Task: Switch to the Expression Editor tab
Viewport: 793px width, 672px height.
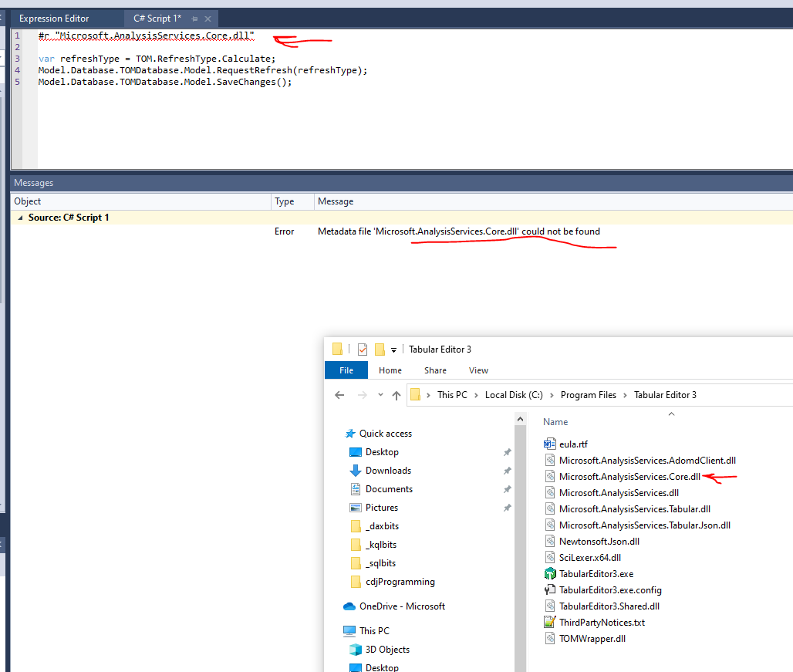Action: (54, 19)
